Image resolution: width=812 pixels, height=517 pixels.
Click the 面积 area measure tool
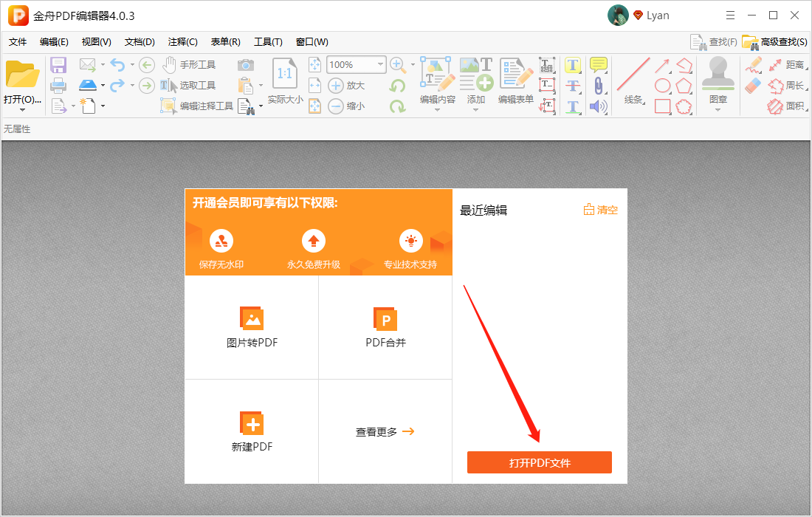click(x=787, y=106)
